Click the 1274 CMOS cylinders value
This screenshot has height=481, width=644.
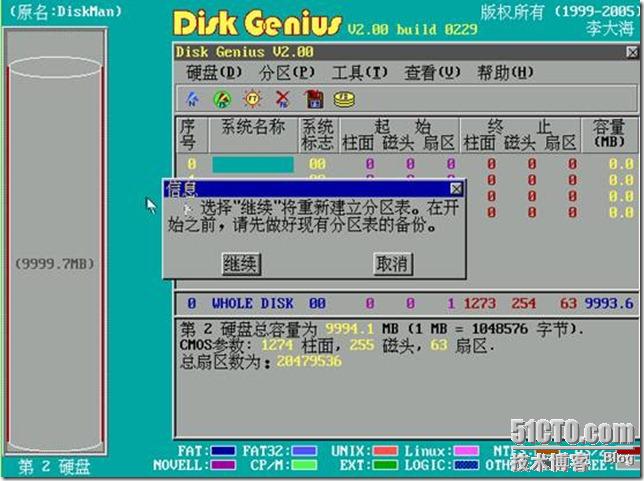click(x=277, y=345)
